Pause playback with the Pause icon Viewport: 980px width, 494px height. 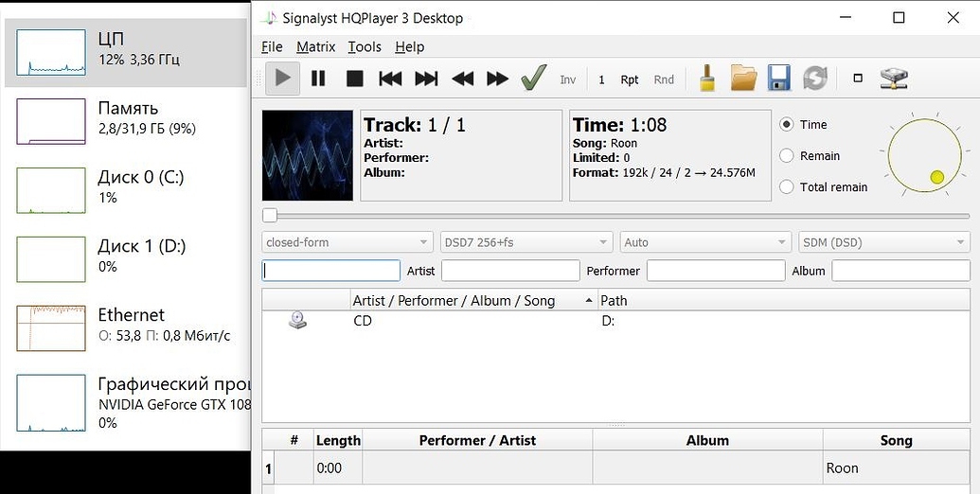click(x=318, y=79)
